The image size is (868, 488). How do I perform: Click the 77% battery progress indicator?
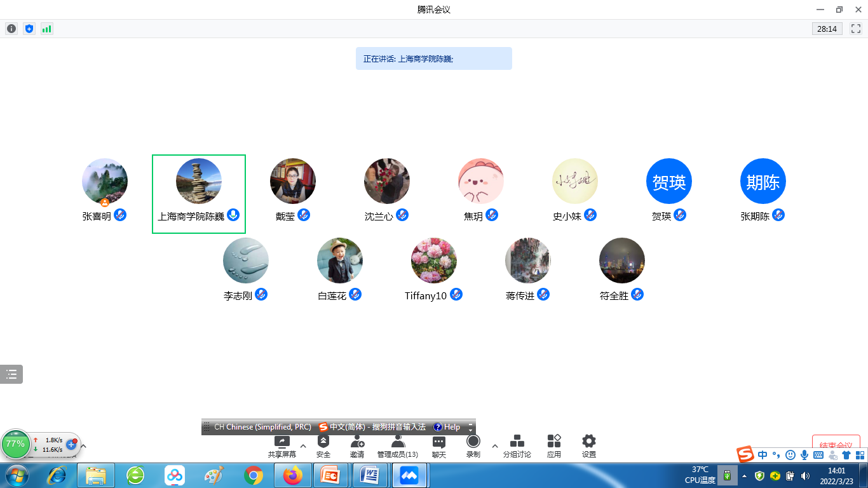[16, 445]
